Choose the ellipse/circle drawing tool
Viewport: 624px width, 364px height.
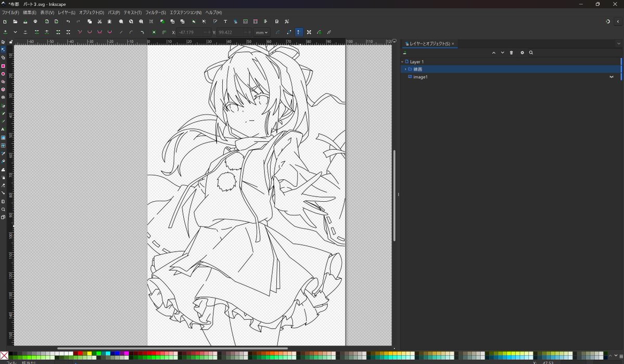click(3, 74)
